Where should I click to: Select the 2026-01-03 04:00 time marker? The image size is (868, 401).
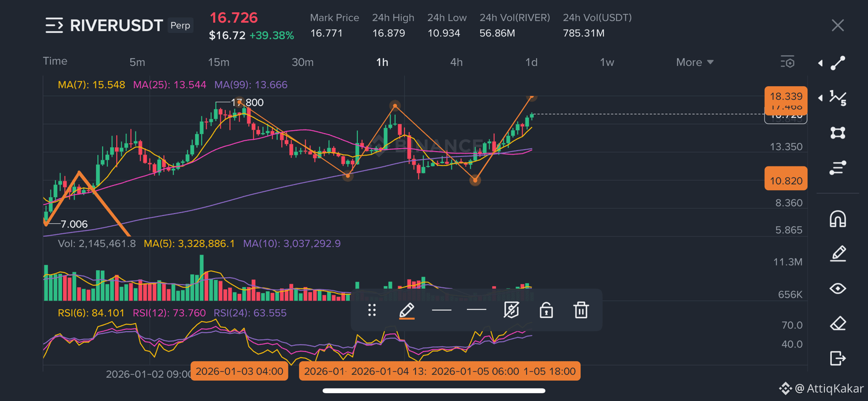(239, 371)
